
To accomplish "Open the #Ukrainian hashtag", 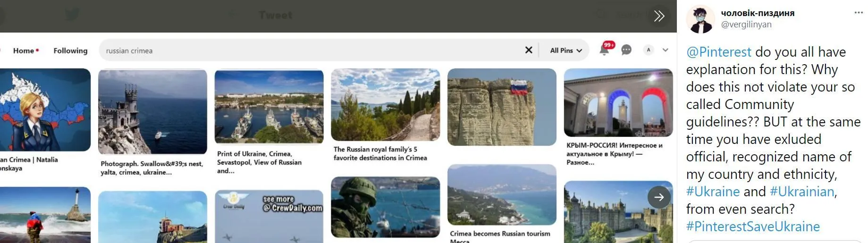I will 802,192.
